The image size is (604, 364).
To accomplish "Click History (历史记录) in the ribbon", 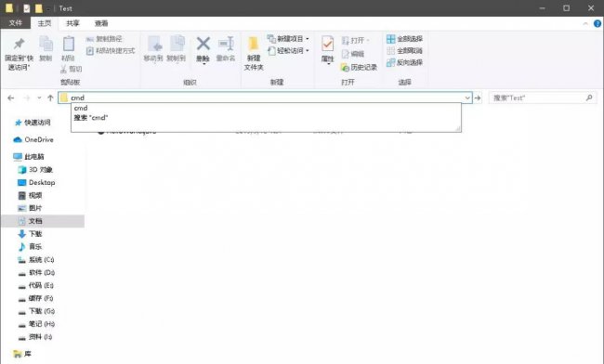I will (x=359, y=68).
